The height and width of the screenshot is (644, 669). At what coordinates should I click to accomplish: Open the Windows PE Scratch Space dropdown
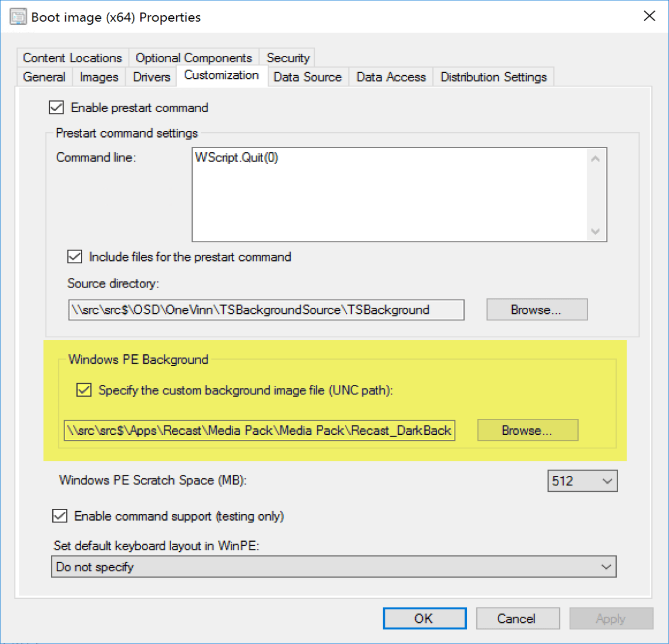click(x=609, y=481)
